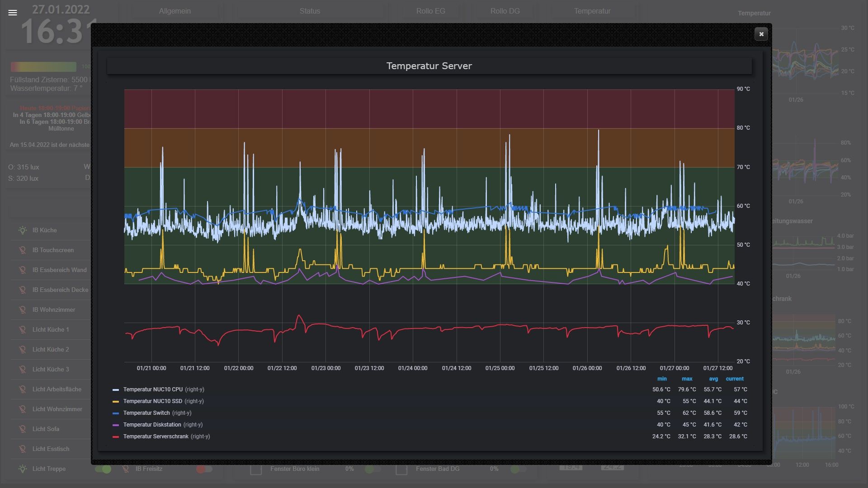The width and height of the screenshot is (868, 488).
Task: Toggle the Fenster Bad DG switch
Action: click(518, 469)
